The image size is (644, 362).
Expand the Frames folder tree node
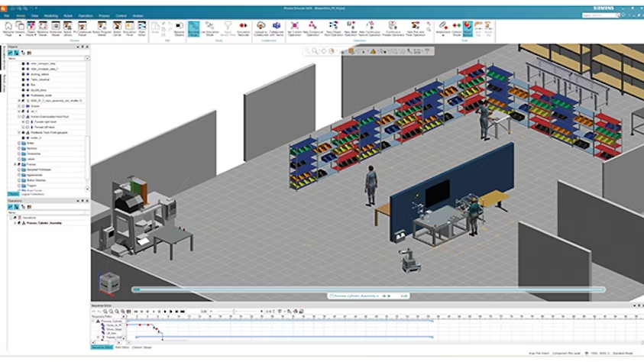pyautogui.click(x=16, y=163)
